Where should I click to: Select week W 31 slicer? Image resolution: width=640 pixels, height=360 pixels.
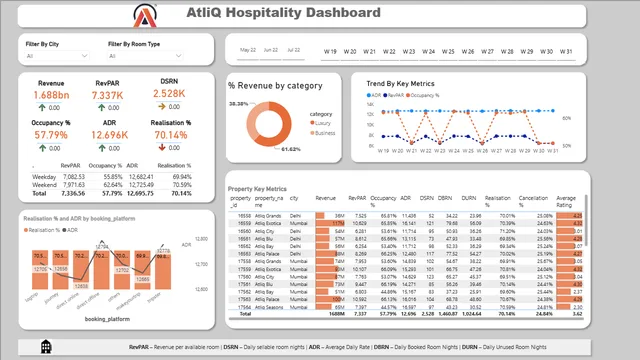click(566, 52)
